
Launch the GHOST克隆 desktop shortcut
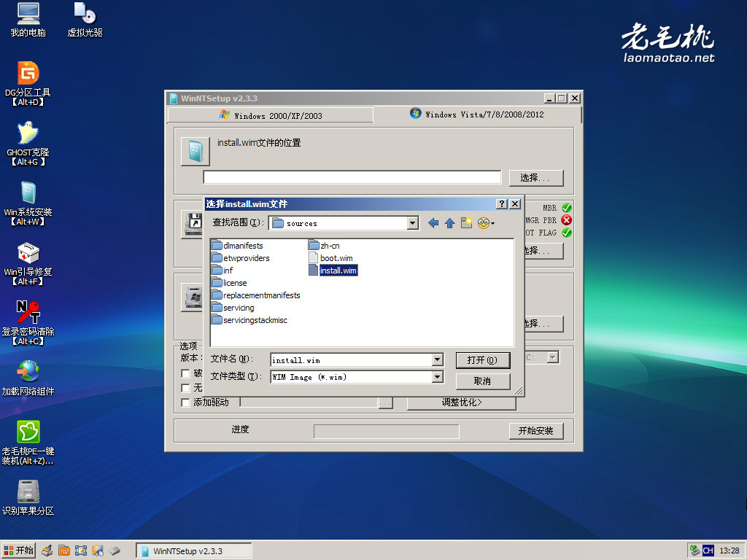click(x=28, y=144)
